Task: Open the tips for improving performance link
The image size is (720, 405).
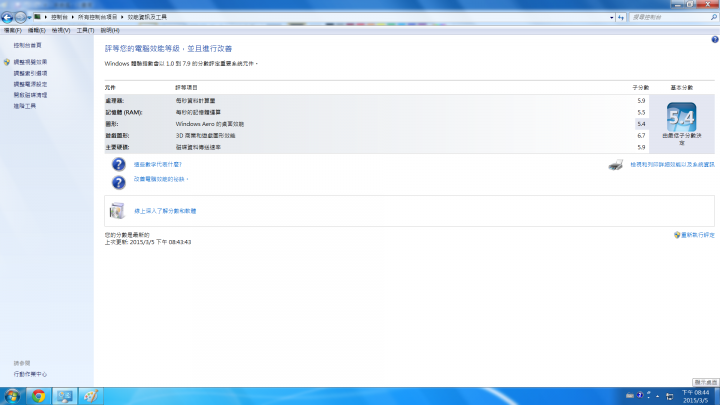Action: coord(161,179)
